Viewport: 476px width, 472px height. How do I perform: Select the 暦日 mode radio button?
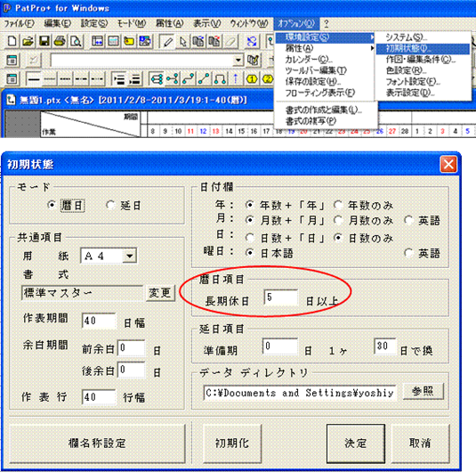(52, 205)
